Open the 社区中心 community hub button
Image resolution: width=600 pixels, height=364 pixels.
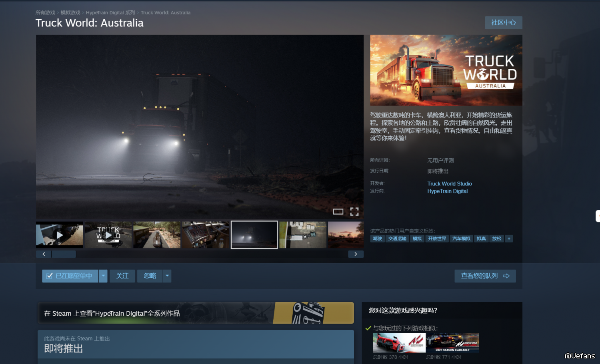point(504,23)
